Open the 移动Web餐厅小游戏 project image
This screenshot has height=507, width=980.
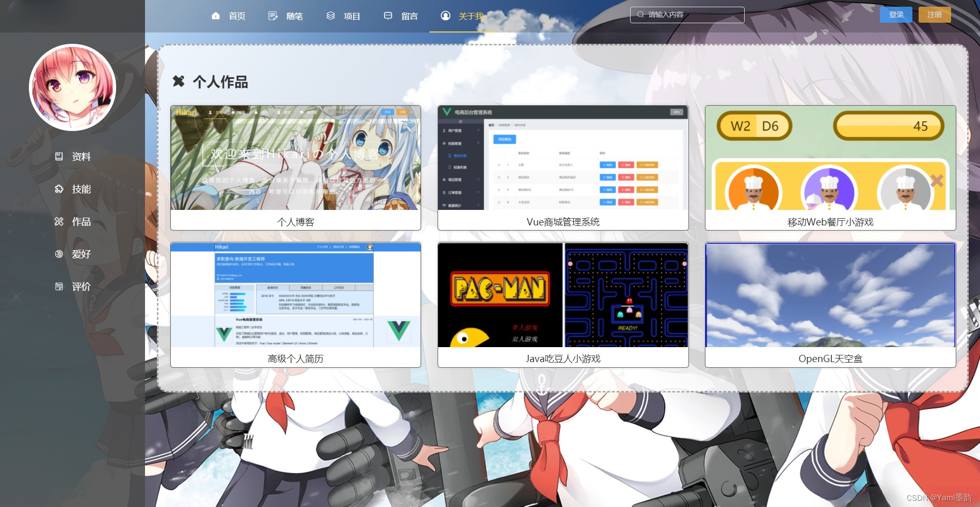click(830, 158)
